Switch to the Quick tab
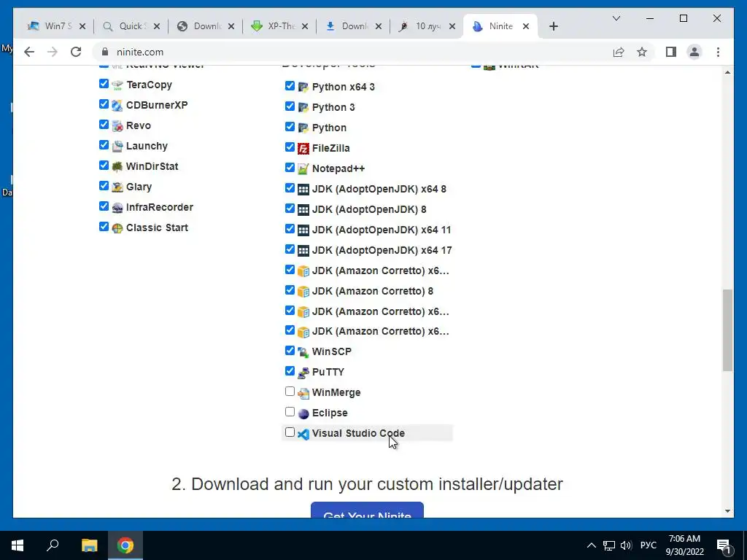The image size is (747, 560). (x=131, y=26)
